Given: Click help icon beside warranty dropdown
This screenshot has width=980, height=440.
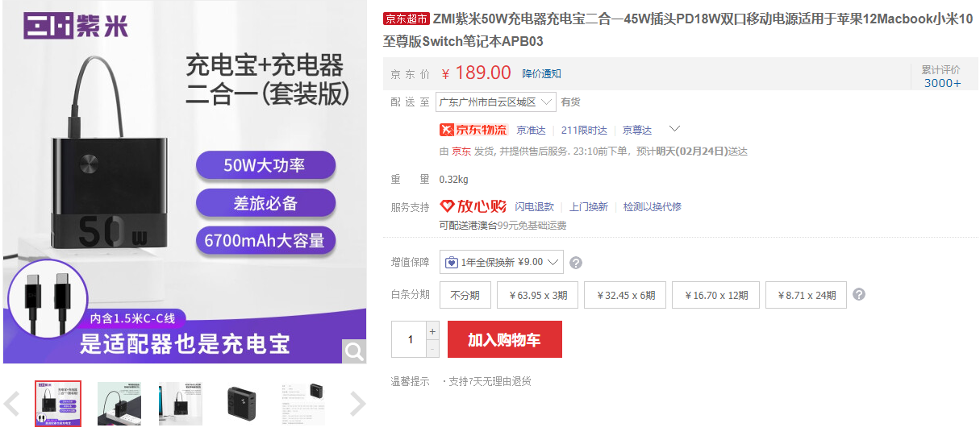Looking at the screenshot, I should click(x=576, y=263).
